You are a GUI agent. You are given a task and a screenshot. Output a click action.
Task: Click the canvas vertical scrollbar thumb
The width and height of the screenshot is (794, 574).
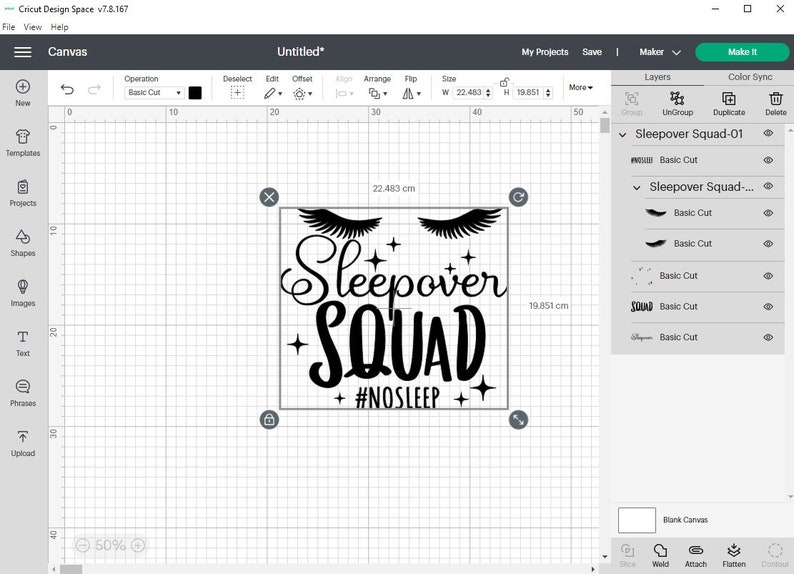[605, 125]
